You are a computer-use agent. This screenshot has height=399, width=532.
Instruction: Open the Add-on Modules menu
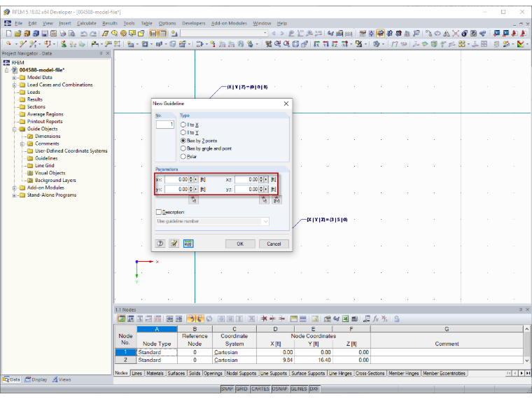point(229,23)
